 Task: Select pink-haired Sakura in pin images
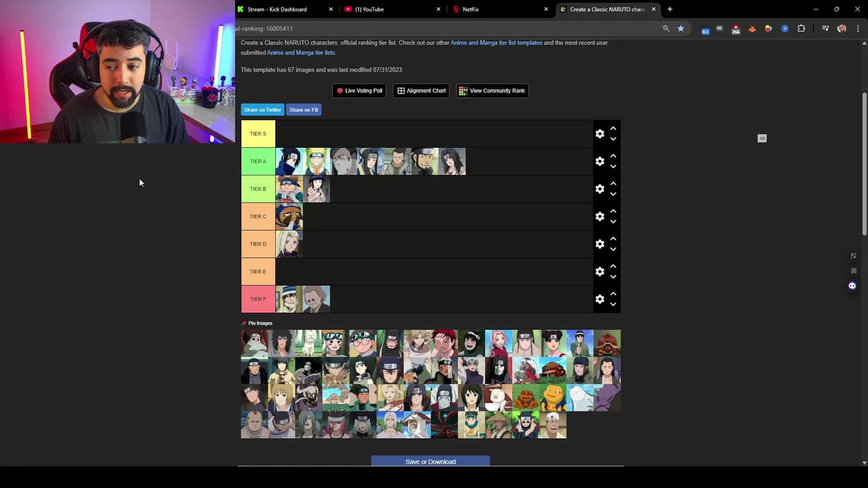pos(498,344)
